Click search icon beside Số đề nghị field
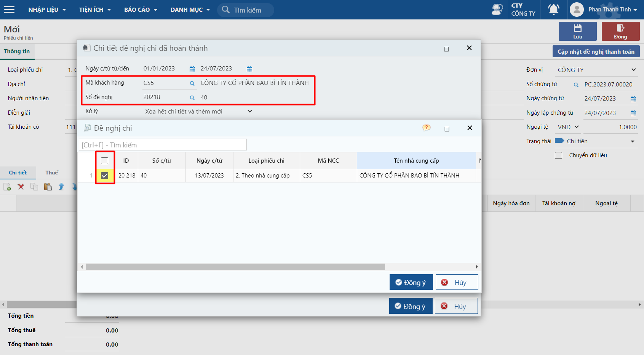Screen dimensions: 644x355 coord(192,98)
